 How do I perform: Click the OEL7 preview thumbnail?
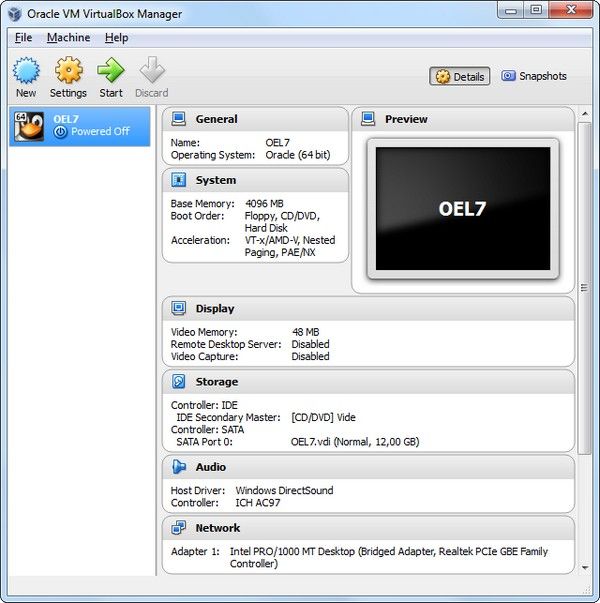point(461,208)
